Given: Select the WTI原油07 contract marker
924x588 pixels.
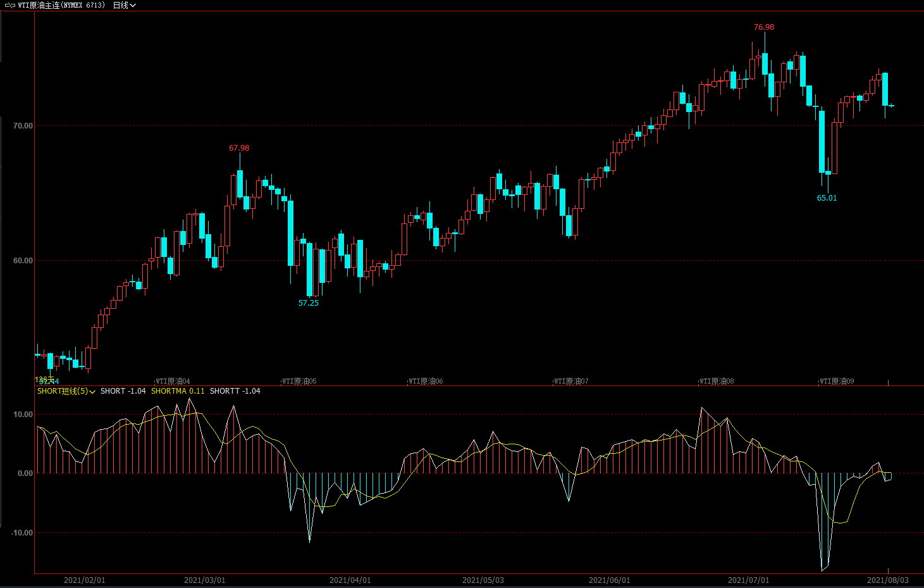Looking at the screenshot, I should click(x=571, y=382).
